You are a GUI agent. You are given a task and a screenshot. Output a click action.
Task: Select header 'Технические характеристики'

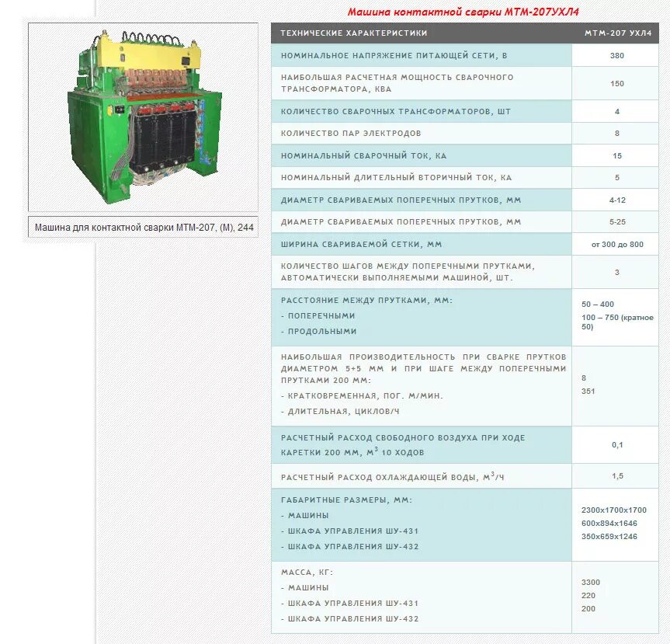[354, 33]
